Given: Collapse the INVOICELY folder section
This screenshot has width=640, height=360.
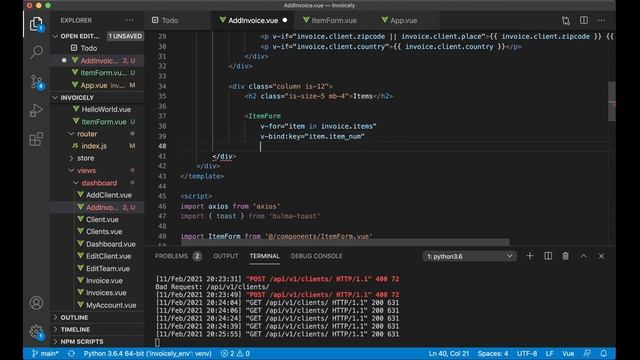Looking at the screenshot, I should [x=77, y=98].
